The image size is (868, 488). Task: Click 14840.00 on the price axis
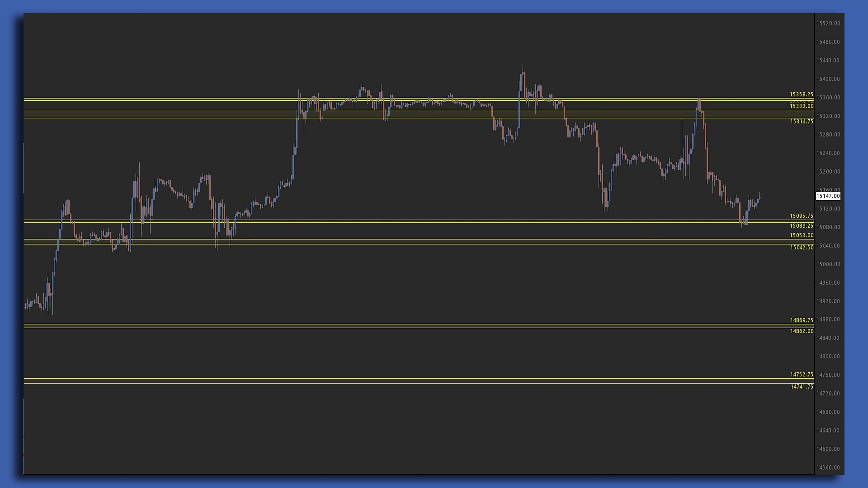coord(828,338)
